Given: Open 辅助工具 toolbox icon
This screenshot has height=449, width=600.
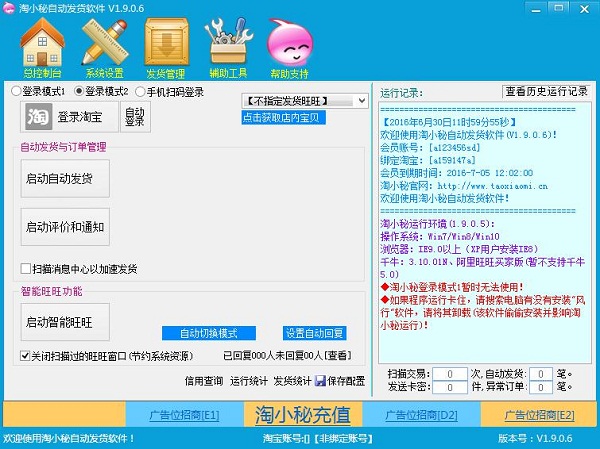Looking at the screenshot, I should (x=228, y=41).
